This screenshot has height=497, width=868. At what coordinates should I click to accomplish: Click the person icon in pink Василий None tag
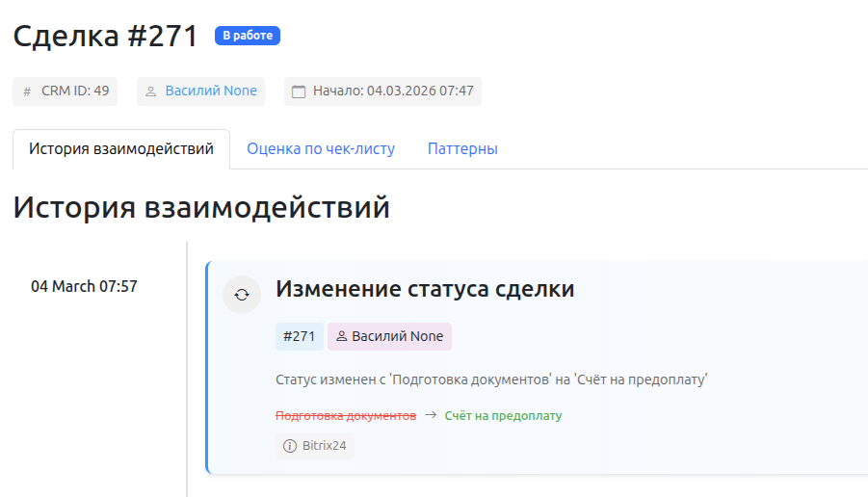pyautogui.click(x=342, y=336)
